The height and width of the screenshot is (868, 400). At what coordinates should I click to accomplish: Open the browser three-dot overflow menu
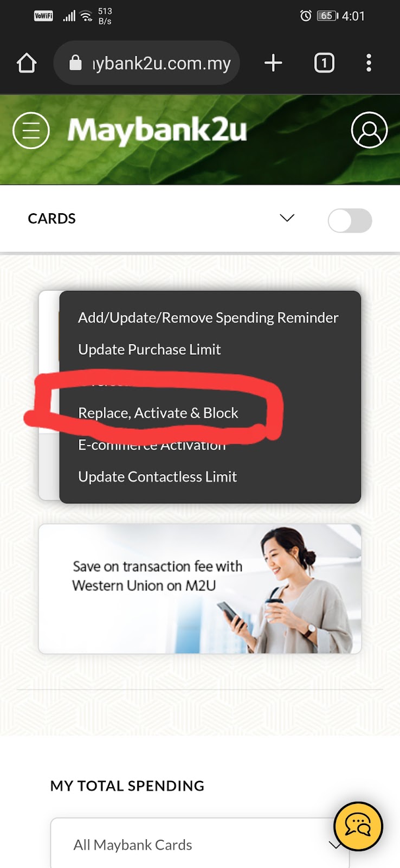tap(369, 63)
